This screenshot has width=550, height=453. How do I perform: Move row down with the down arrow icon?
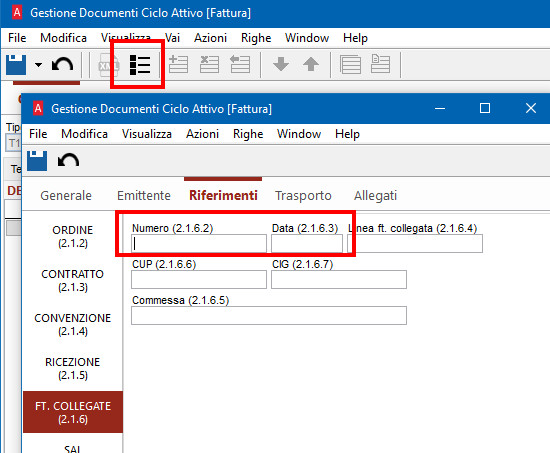[281, 64]
